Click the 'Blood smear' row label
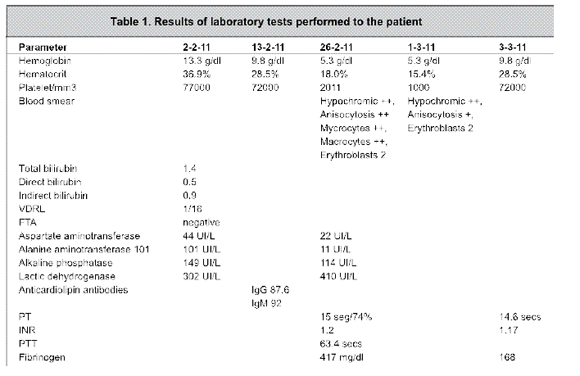The height and width of the screenshot is (376, 580). 47,101
